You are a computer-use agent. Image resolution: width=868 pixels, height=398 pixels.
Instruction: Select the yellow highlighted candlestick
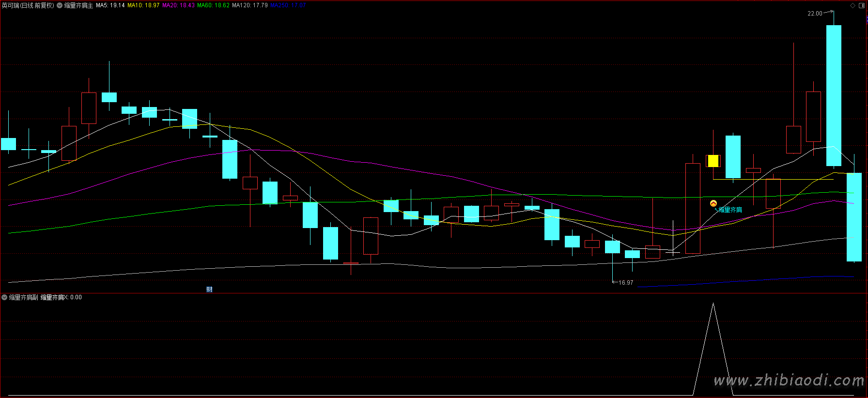pos(713,161)
